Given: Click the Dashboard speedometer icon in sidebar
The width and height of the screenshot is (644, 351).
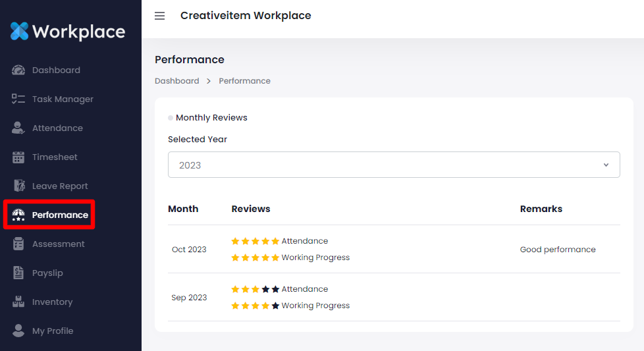Looking at the screenshot, I should (x=18, y=70).
